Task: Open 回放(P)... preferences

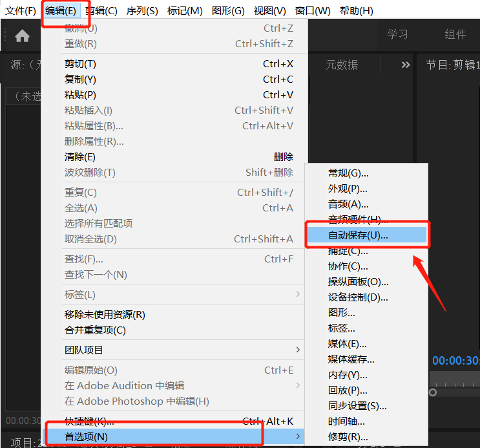Action: [366, 390]
